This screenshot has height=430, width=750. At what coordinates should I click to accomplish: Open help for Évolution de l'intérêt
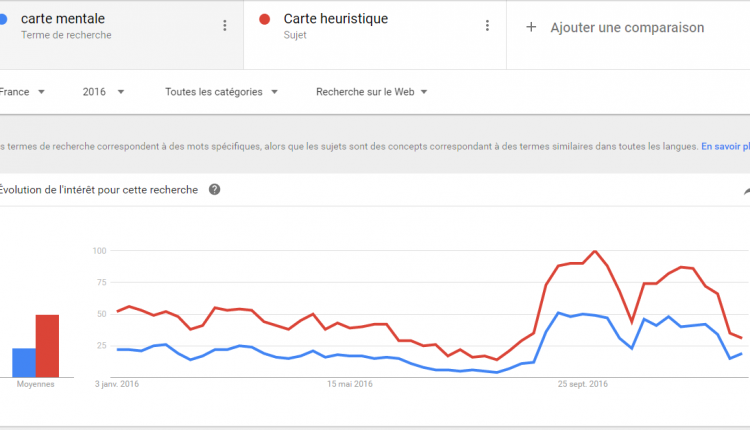(214, 189)
